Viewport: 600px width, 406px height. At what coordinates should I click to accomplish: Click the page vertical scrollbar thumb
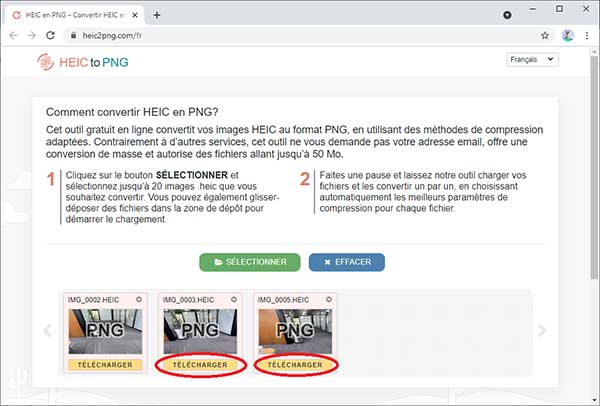pyautogui.click(x=594, y=166)
